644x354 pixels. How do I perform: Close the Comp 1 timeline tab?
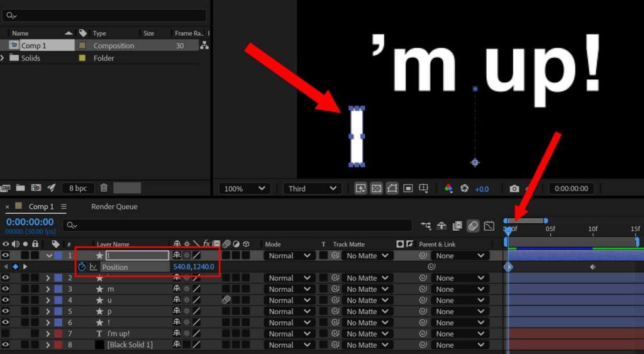coord(8,207)
